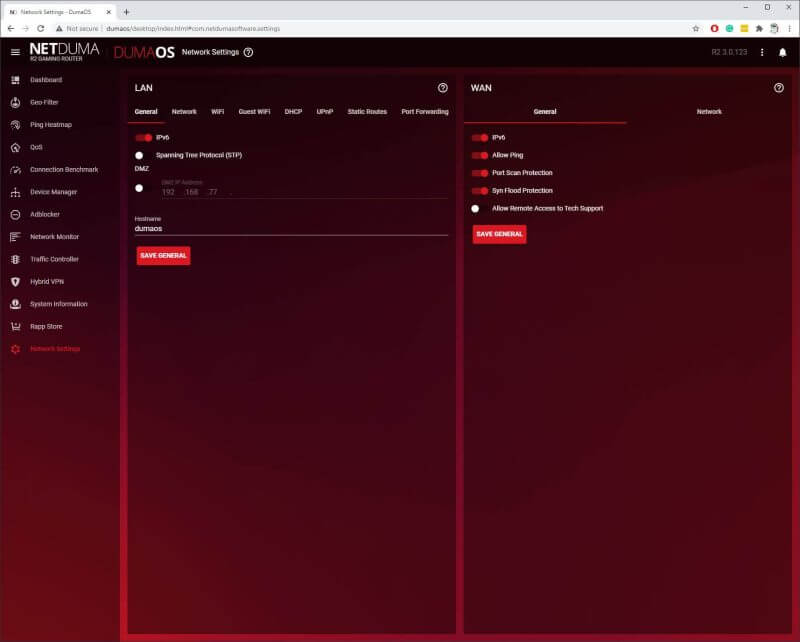Switch to the LAN Network tab
800x642 pixels.
[184, 112]
